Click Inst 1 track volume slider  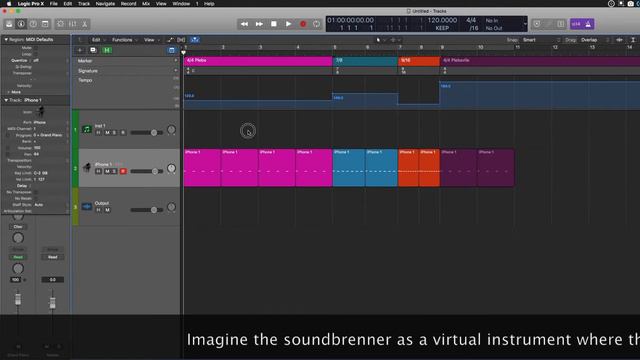point(147,133)
